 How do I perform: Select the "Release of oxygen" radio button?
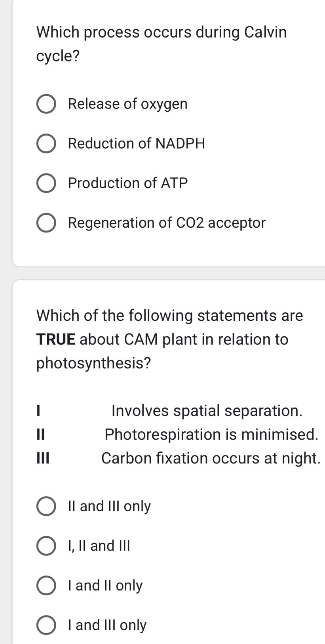point(46,104)
